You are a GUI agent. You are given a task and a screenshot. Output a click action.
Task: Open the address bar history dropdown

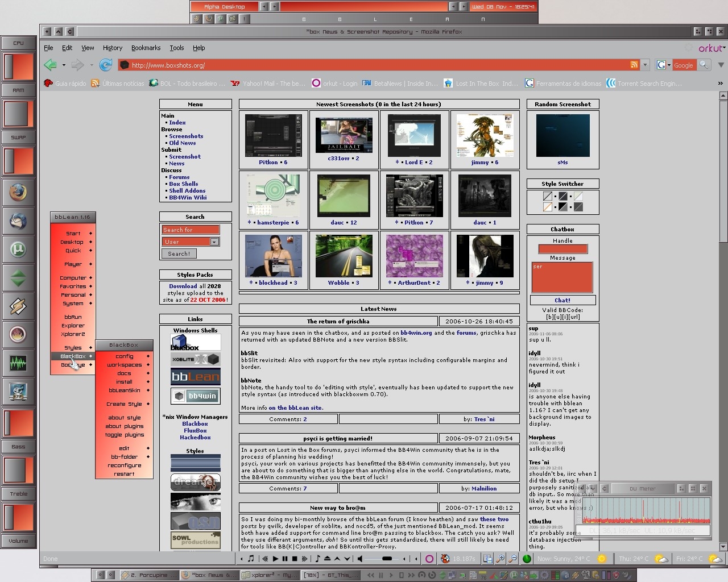pyautogui.click(x=645, y=65)
